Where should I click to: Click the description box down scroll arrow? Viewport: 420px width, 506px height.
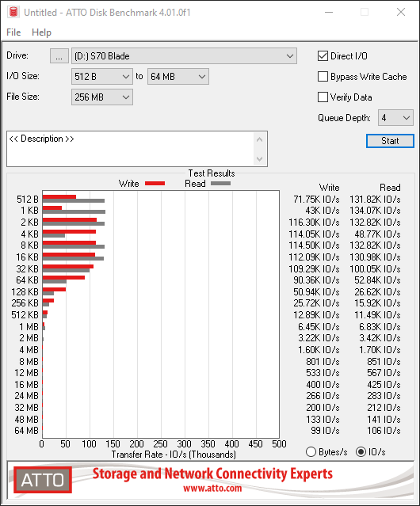[x=260, y=158]
